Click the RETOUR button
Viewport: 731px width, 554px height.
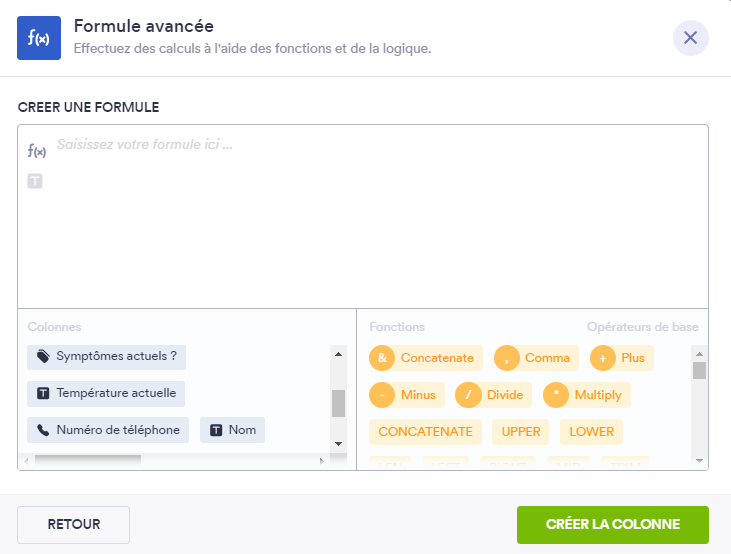[73, 524]
